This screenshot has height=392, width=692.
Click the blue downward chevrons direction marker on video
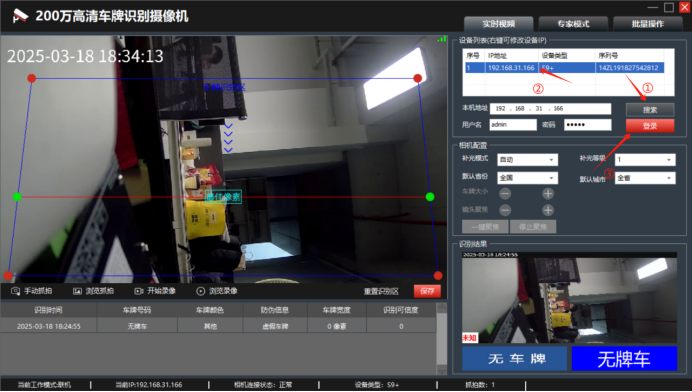(228, 138)
